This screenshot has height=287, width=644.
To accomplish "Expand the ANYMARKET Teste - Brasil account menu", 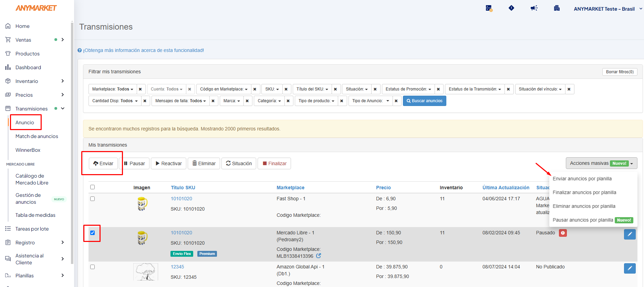I will pyautogui.click(x=608, y=9).
